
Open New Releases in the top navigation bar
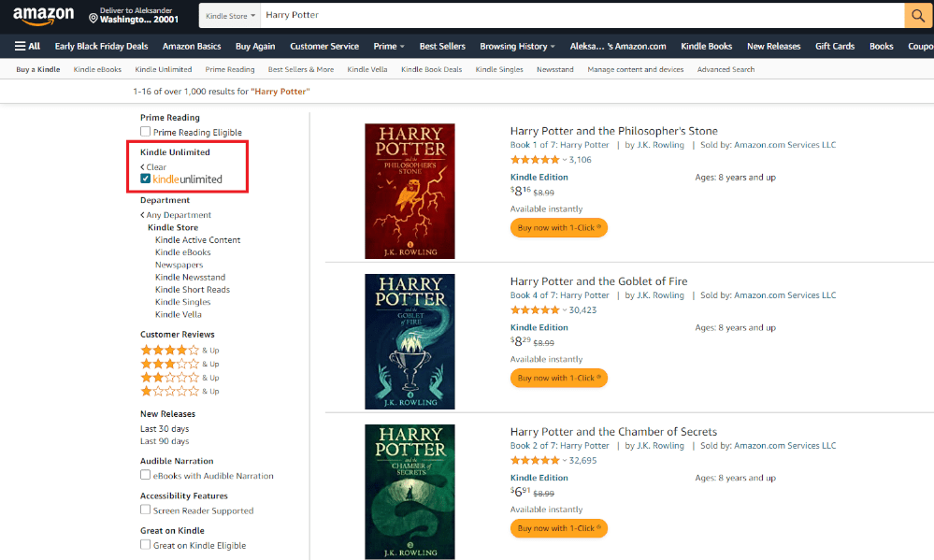click(x=774, y=46)
